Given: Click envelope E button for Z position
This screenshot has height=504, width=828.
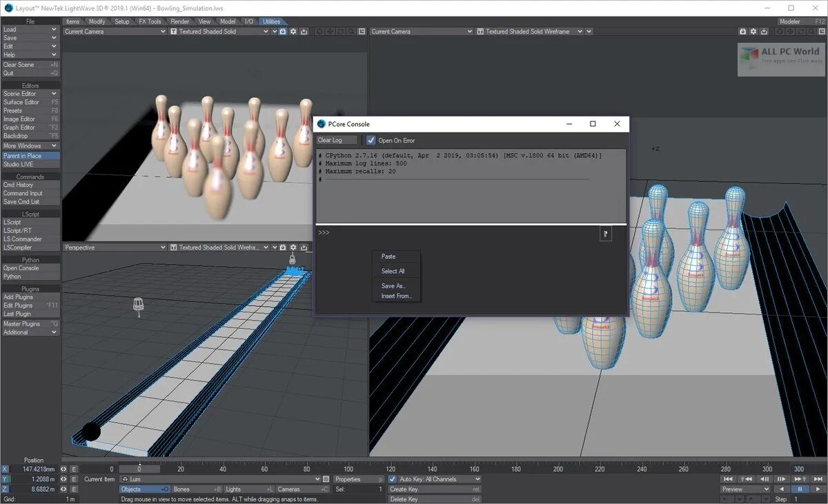Looking at the screenshot, I should click(x=74, y=489).
